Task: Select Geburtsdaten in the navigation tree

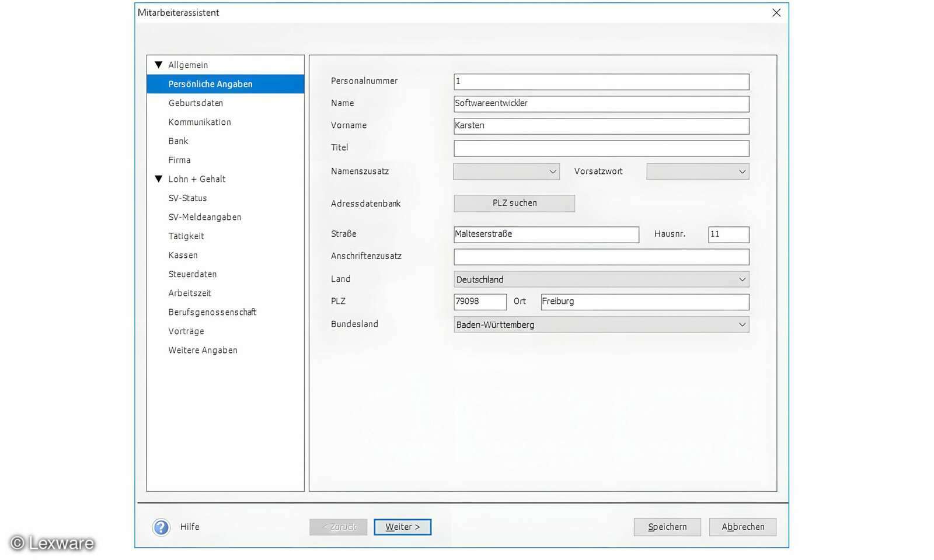Action: 196,103
